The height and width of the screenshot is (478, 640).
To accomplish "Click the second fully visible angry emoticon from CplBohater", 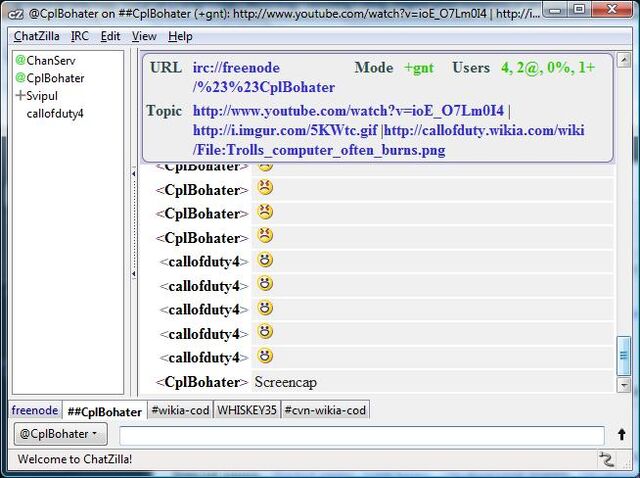I will click(x=265, y=212).
